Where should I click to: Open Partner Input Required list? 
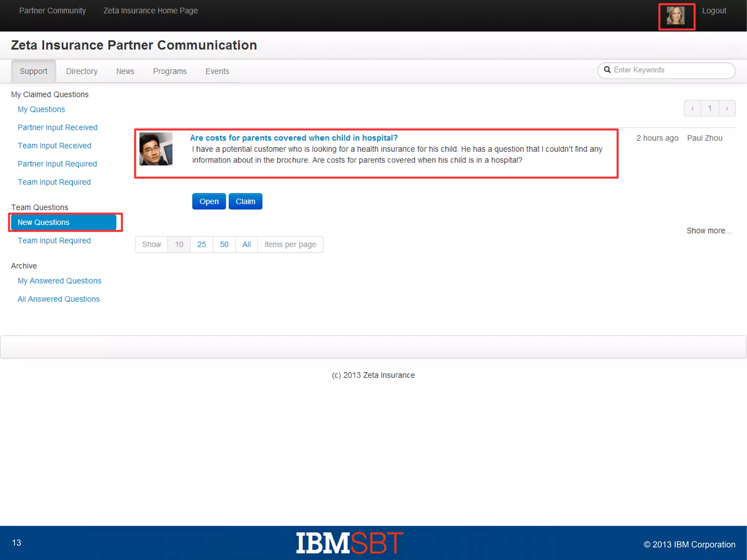57,164
